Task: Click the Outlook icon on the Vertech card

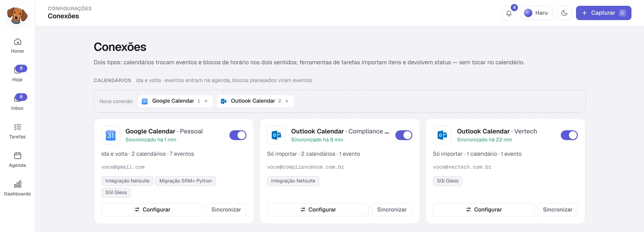Action: [442, 135]
